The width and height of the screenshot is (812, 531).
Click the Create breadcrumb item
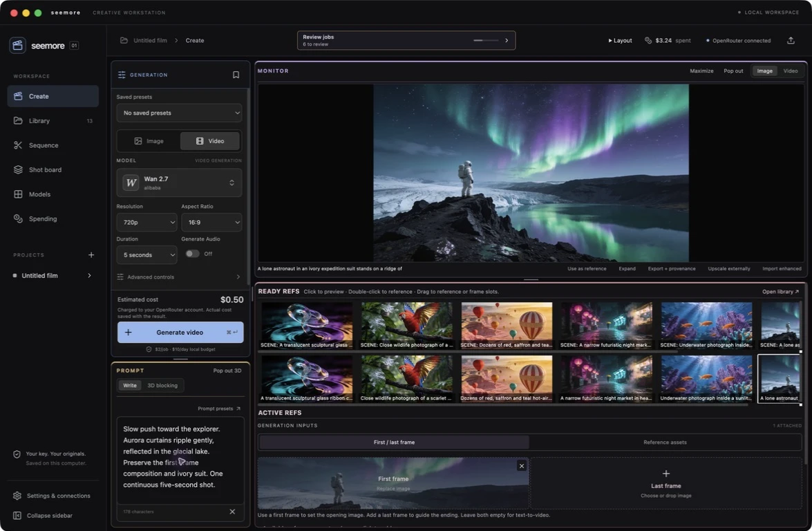[x=195, y=40]
